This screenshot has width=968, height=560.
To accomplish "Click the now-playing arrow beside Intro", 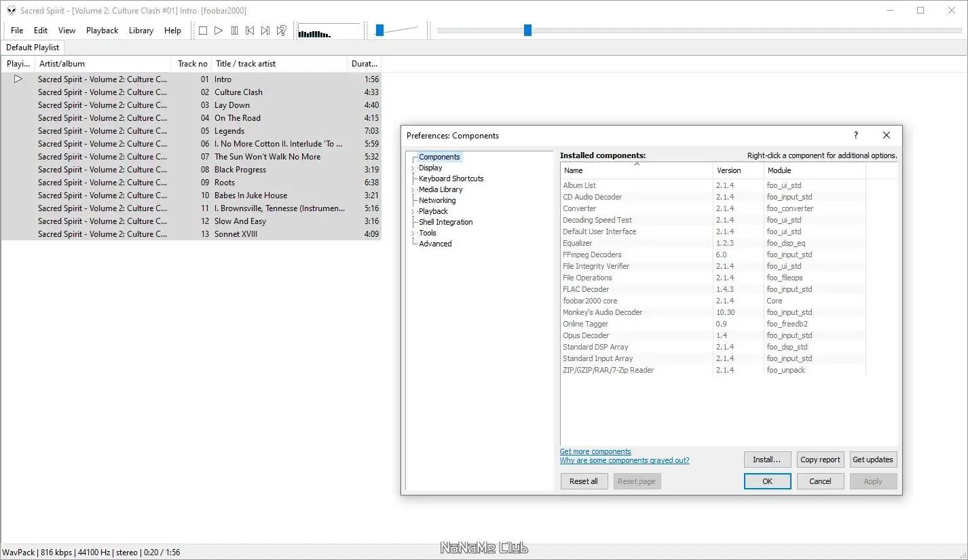I will tap(18, 79).
